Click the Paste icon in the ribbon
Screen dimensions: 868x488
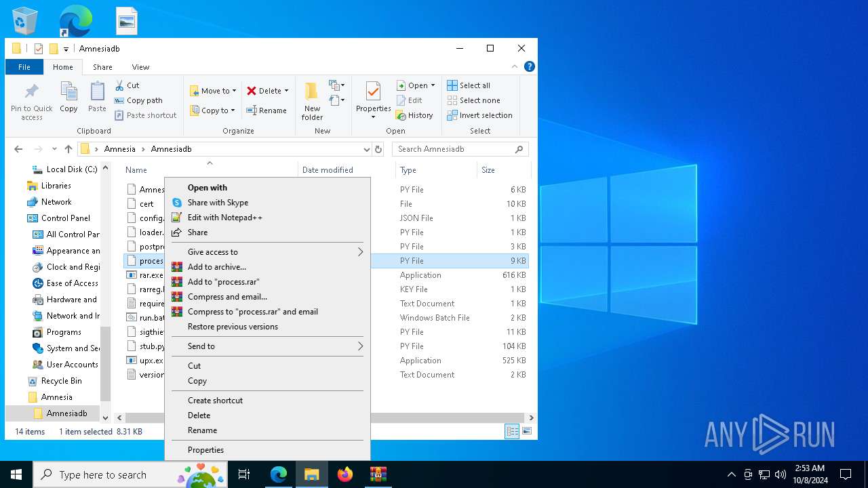pos(97,91)
